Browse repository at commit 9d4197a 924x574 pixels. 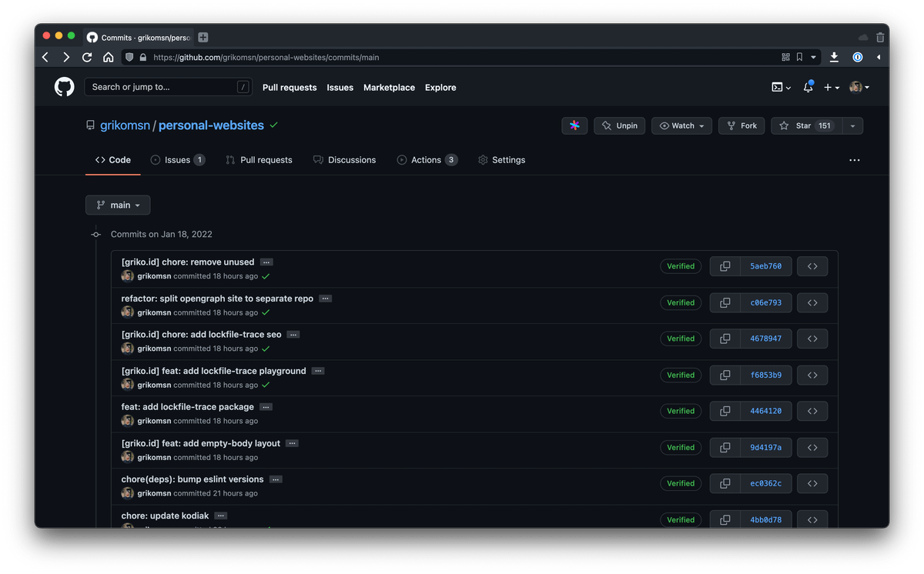pyautogui.click(x=812, y=447)
